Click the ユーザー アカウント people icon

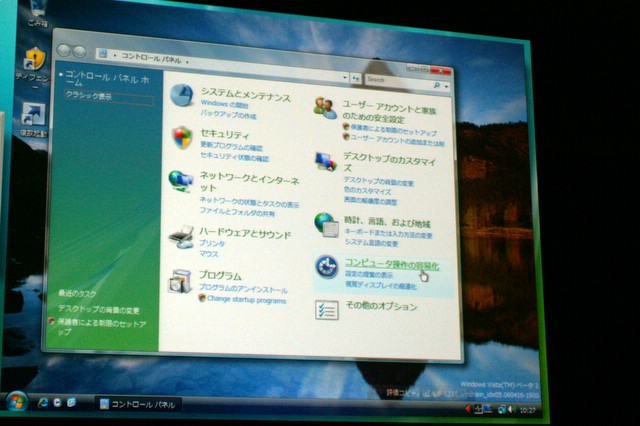(x=325, y=108)
